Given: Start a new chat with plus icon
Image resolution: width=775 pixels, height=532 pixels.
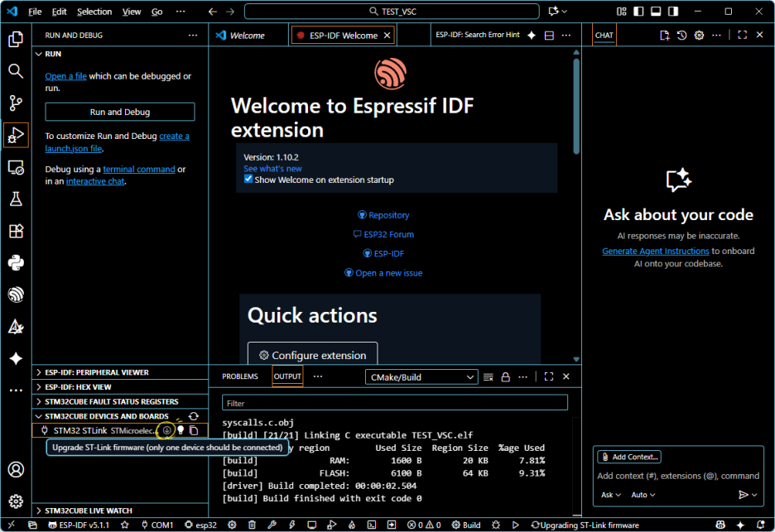Looking at the screenshot, I should pos(664,35).
